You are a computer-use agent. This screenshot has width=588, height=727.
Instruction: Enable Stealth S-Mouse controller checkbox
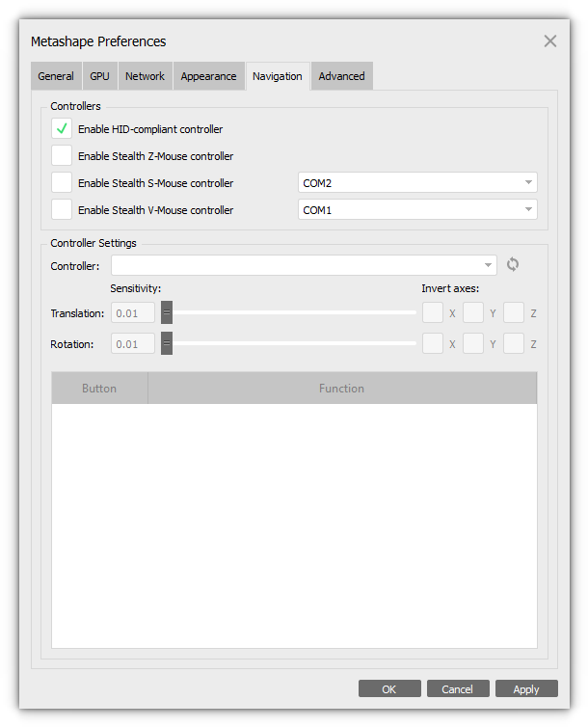click(x=62, y=182)
